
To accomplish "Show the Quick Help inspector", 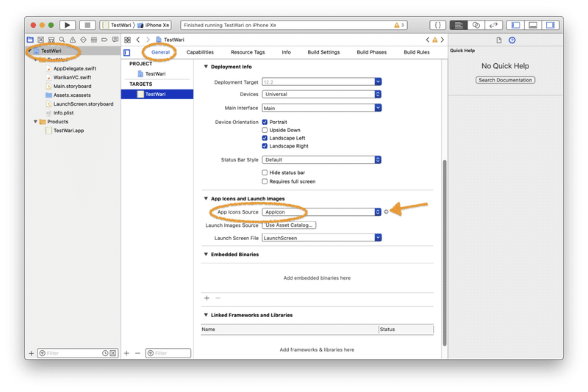I will click(512, 40).
